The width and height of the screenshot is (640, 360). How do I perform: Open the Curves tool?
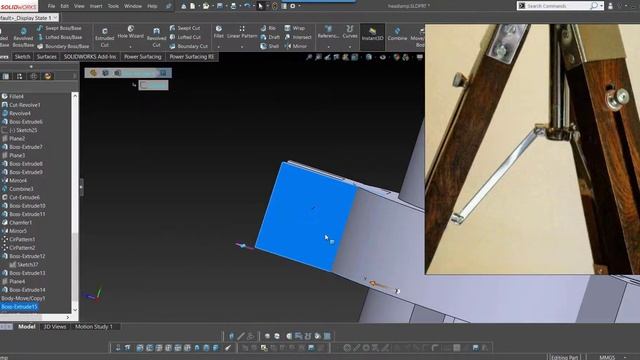click(x=350, y=32)
